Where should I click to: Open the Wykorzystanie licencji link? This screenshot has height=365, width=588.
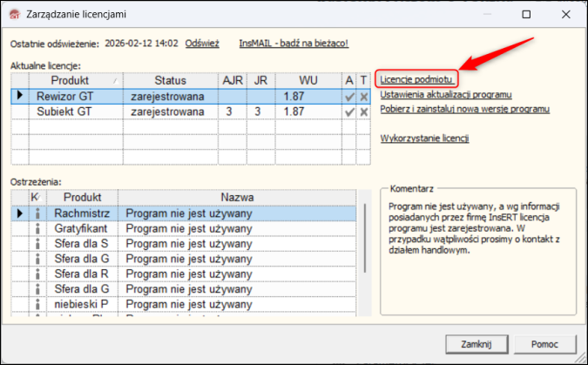pyautogui.click(x=424, y=139)
